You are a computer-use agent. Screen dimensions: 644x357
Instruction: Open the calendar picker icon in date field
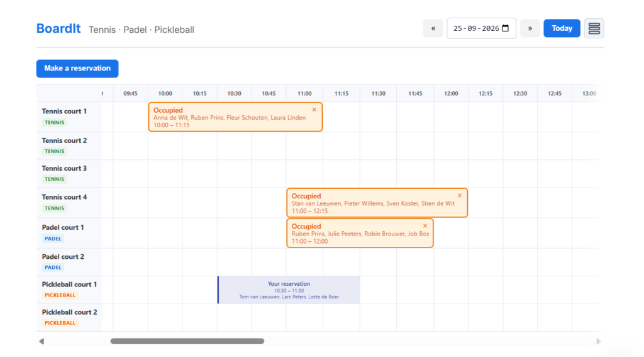click(506, 28)
